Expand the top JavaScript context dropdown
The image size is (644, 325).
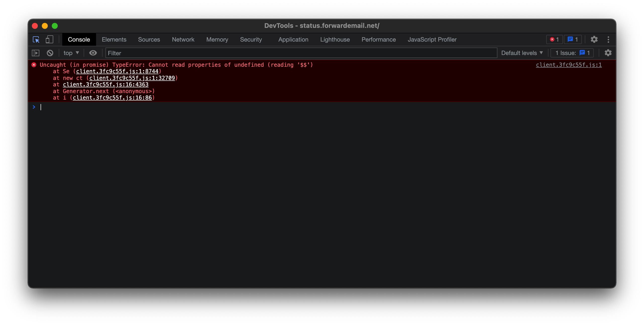tap(71, 53)
